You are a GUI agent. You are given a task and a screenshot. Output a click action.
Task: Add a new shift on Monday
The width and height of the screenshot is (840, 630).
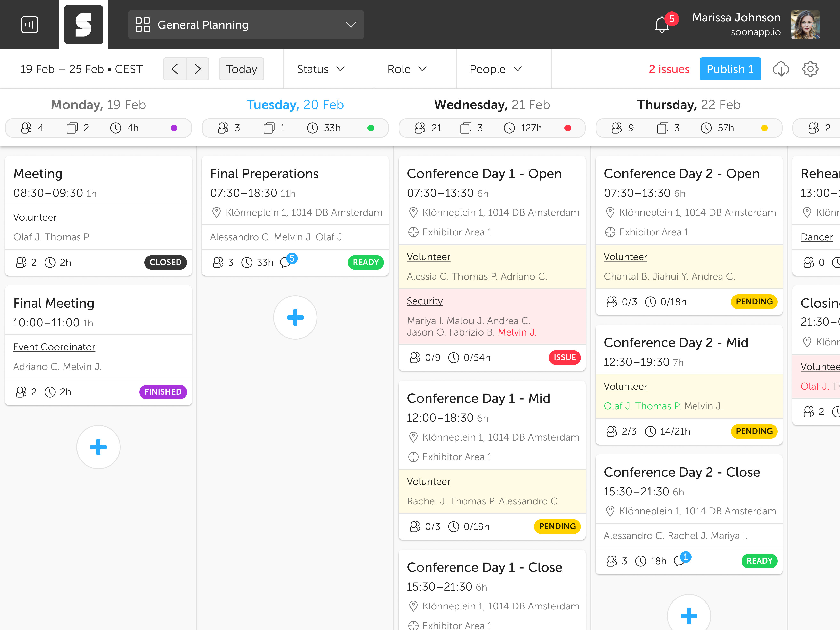pos(98,447)
